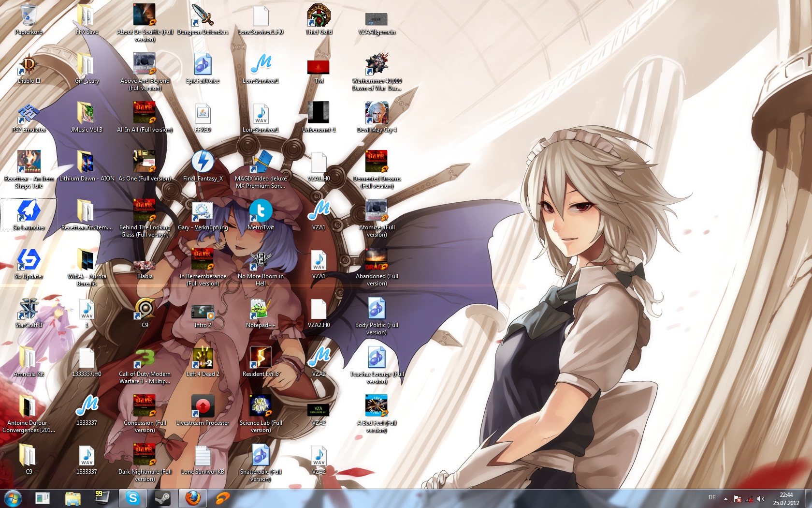Click the Skype taskbar button
812x508 pixels.
coord(132,498)
